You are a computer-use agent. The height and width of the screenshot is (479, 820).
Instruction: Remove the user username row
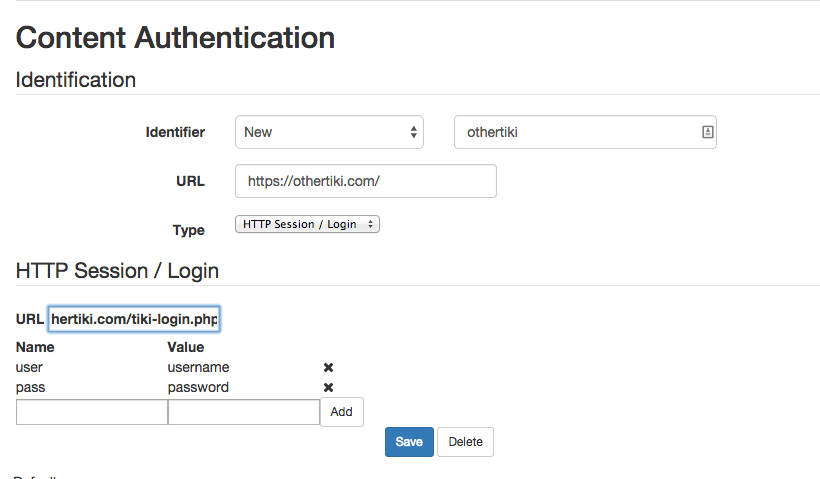[x=328, y=368]
